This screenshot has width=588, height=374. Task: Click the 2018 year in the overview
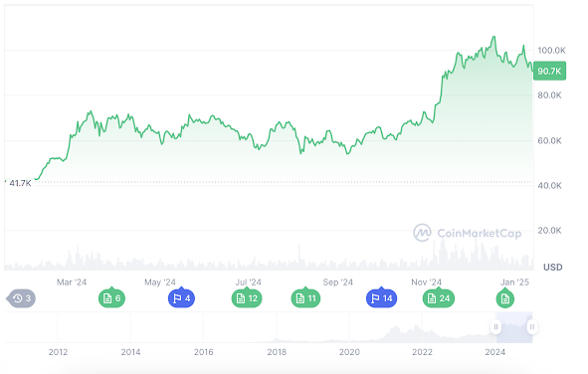point(277,352)
